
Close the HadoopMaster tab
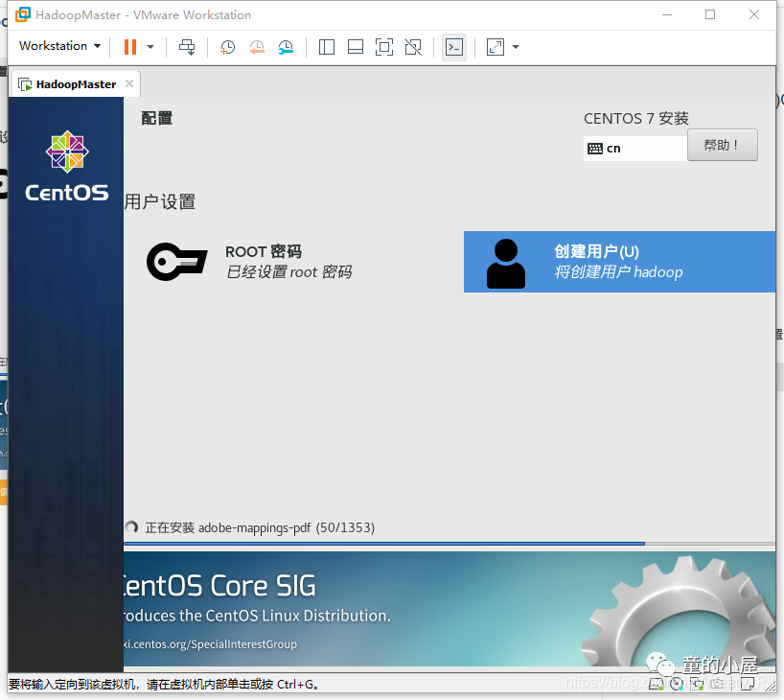coord(129,83)
